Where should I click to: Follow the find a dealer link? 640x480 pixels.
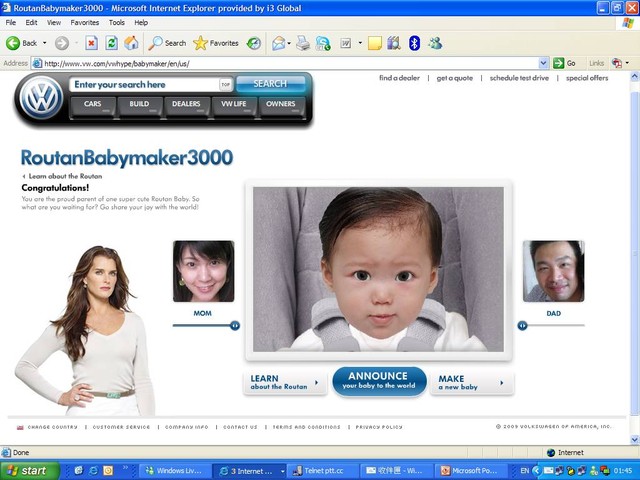coord(399,78)
